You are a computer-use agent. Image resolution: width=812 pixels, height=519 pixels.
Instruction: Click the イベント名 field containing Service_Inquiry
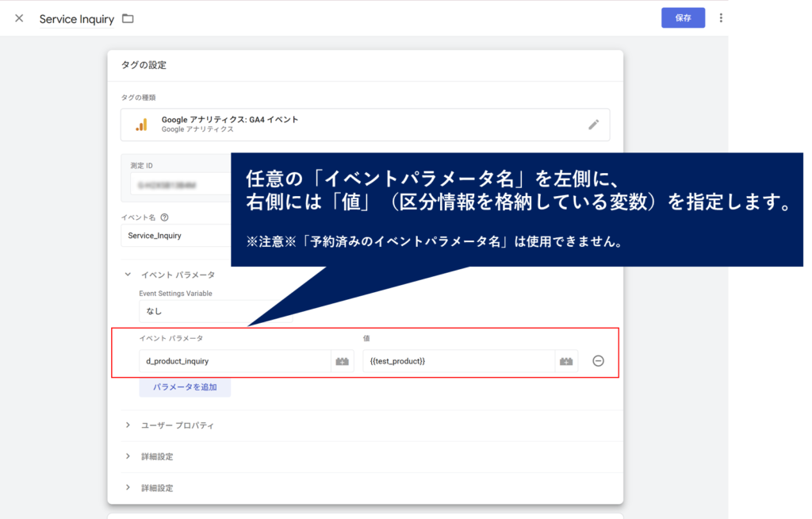point(174,236)
